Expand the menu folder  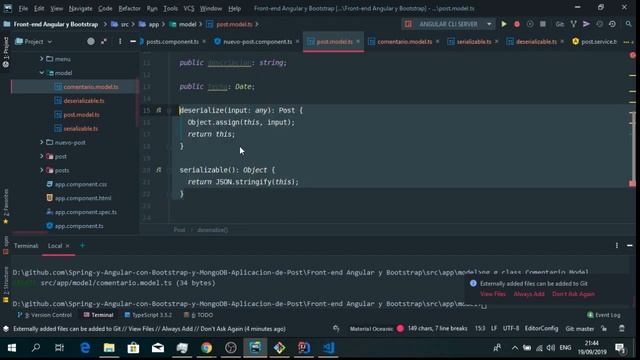(x=41, y=59)
